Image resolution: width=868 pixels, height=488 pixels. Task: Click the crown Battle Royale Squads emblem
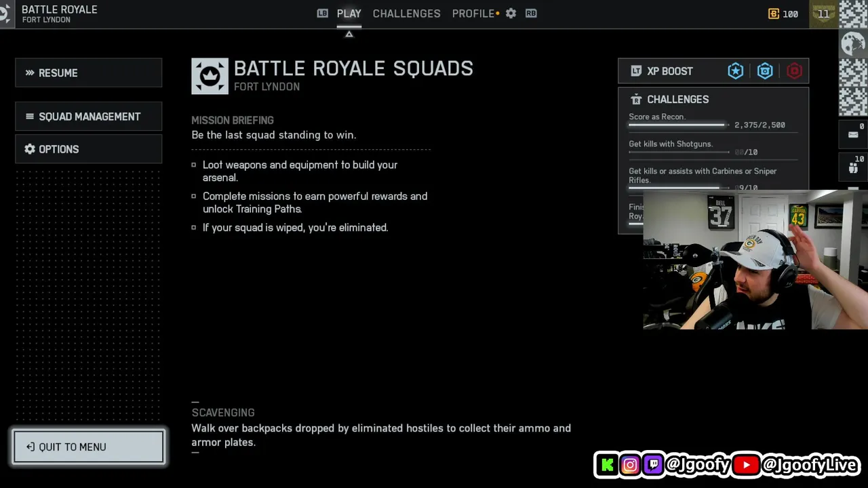coord(210,76)
